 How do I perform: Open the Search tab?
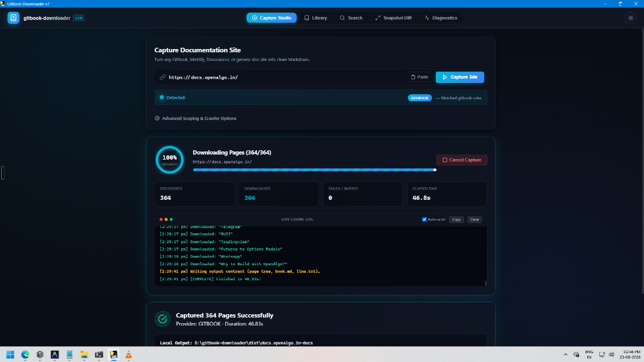click(x=351, y=18)
